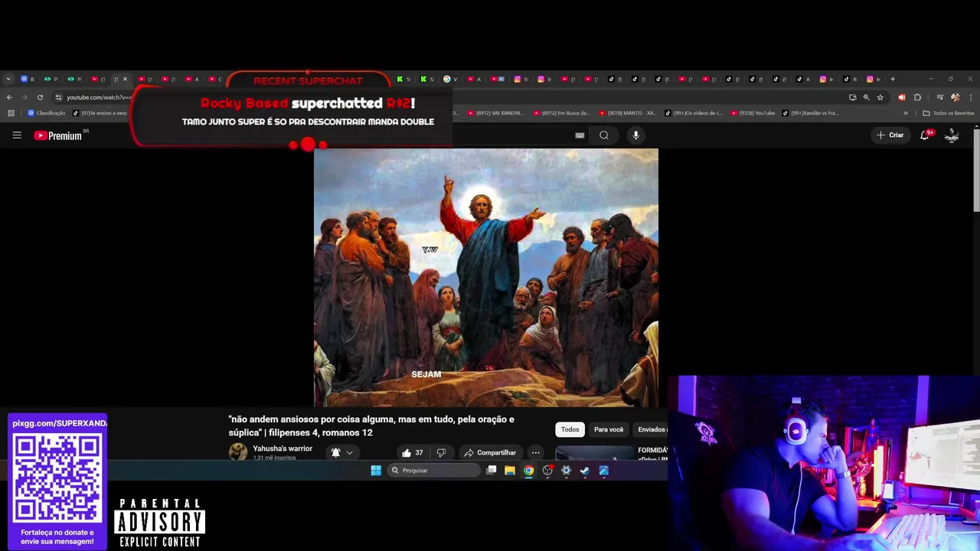The height and width of the screenshot is (551, 980).
Task: Open the on-screen keyboard icon in search
Action: click(580, 135)
